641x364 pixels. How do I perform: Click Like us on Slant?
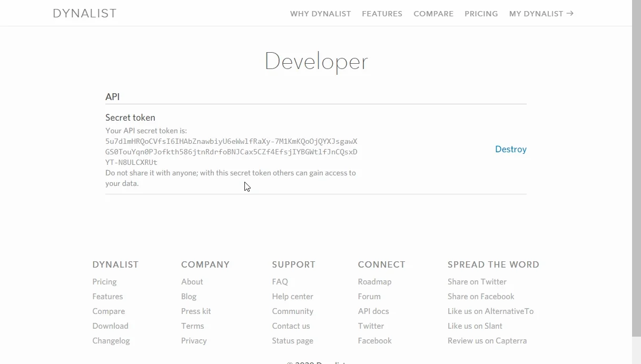[475, 326]
